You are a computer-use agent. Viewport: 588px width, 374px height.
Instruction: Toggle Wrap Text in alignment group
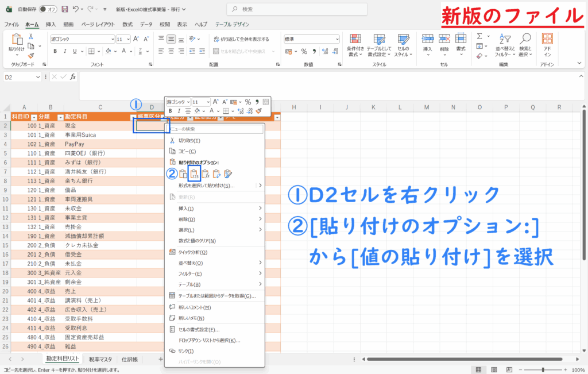pyautogui.click(x=241, y=39)
